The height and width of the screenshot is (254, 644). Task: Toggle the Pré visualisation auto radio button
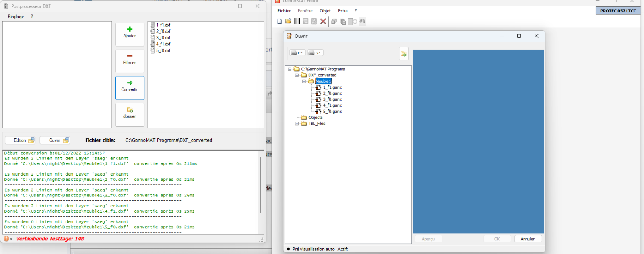click(288, 249)
